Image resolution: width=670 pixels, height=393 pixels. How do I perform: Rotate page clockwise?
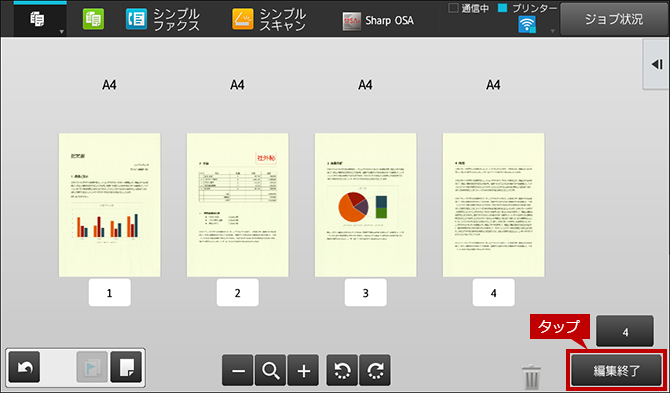coord(375,370)
